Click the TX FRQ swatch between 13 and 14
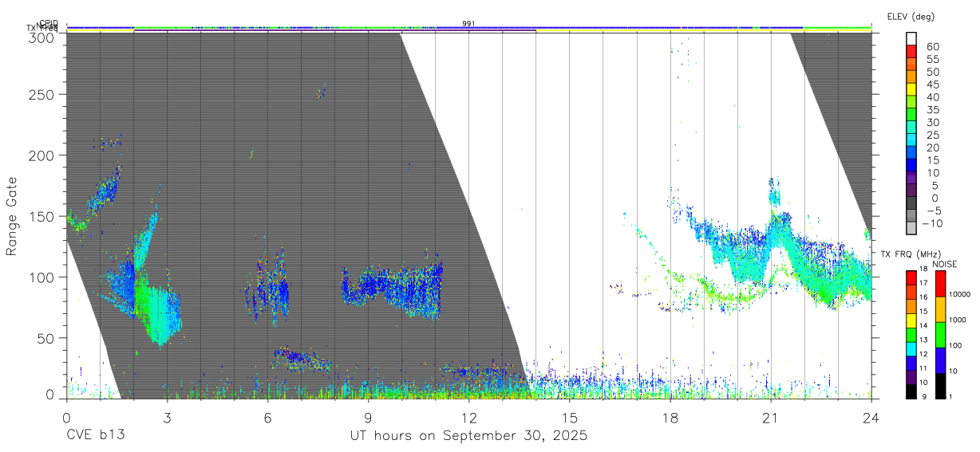 911,334
